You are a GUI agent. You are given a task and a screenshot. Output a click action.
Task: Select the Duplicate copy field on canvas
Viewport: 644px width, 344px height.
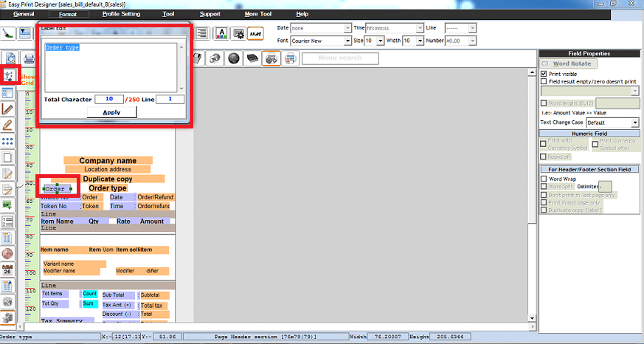click(108, 179)
